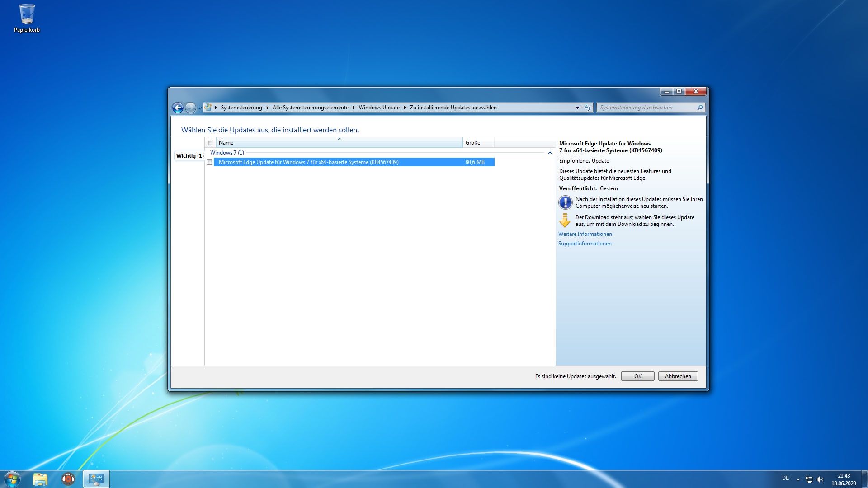Screen dimensions: 868x488
Task: Select the Microsoft Edge Update KB4567409 row
Action: click(x=354, y=162)
